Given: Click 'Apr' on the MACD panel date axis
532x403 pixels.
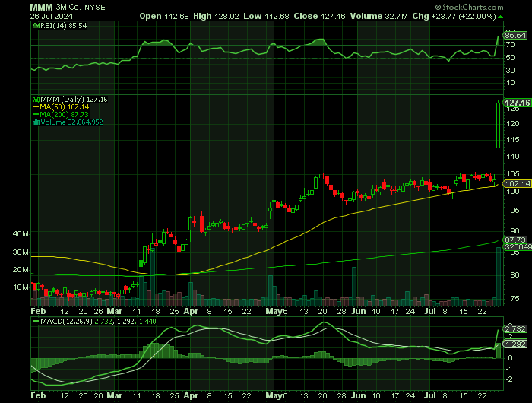Looking at the screenshot, I should 191,395.
